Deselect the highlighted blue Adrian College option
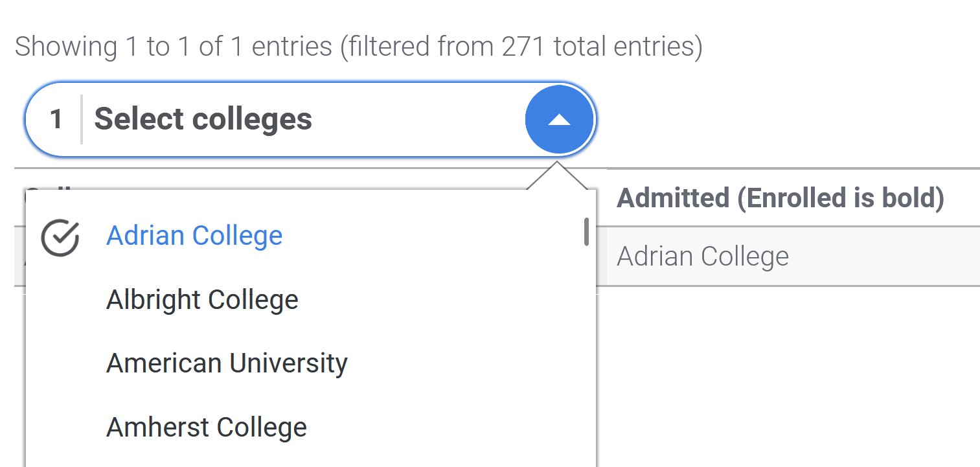Image resolution: width=980 pixels, height=467 pixels. click(x=194, y=236)
